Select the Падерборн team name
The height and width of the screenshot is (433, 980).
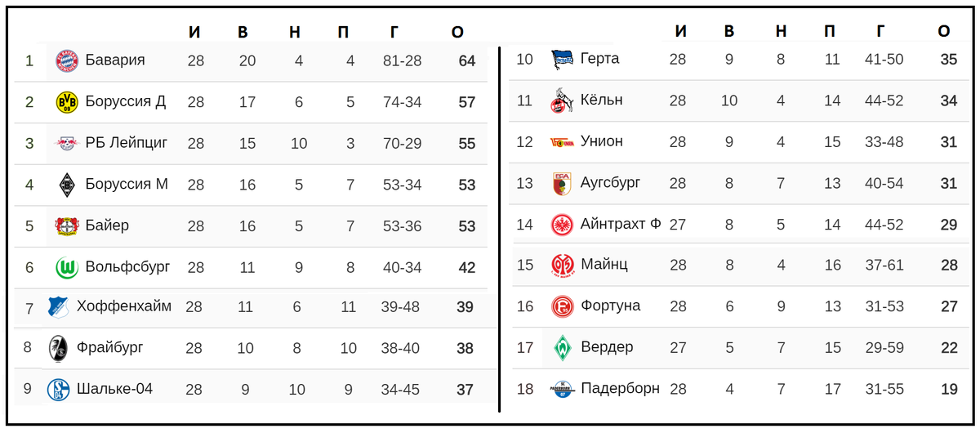point(620,389)
